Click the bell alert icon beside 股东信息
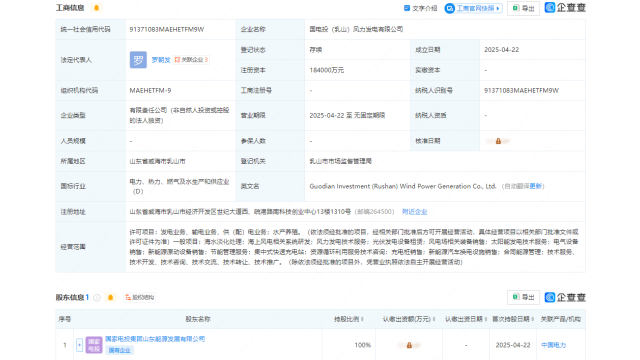Screen dimensions: 640x360 click(110, 298)
